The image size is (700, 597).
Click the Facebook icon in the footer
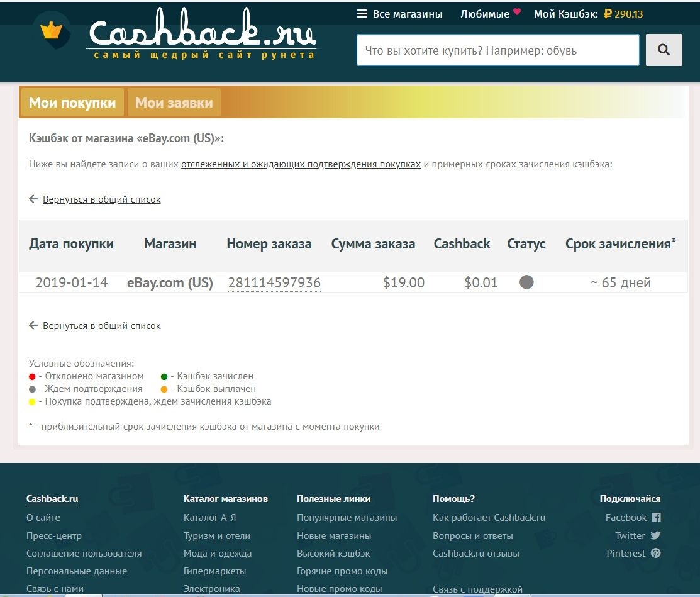tap(656, 517)
